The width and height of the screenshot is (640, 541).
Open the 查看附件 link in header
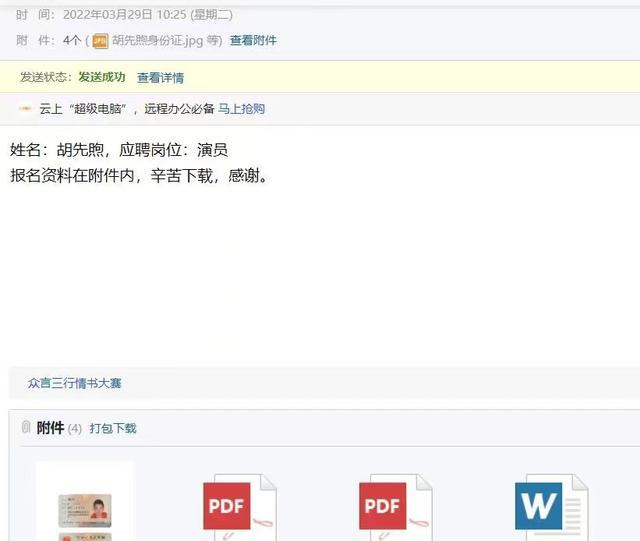coord(253,40)
